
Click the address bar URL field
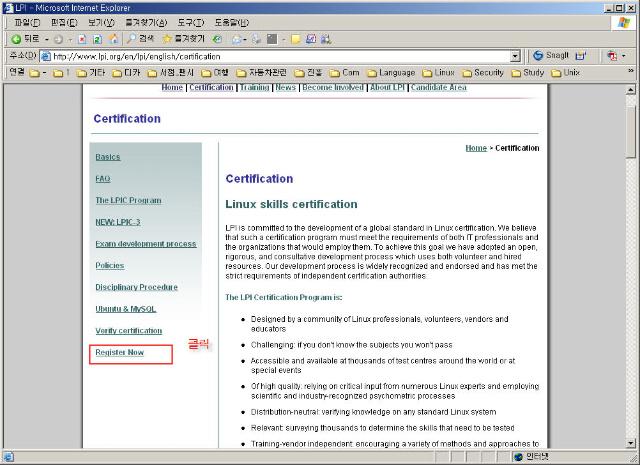pyautogui.click(x=280, y=56)
